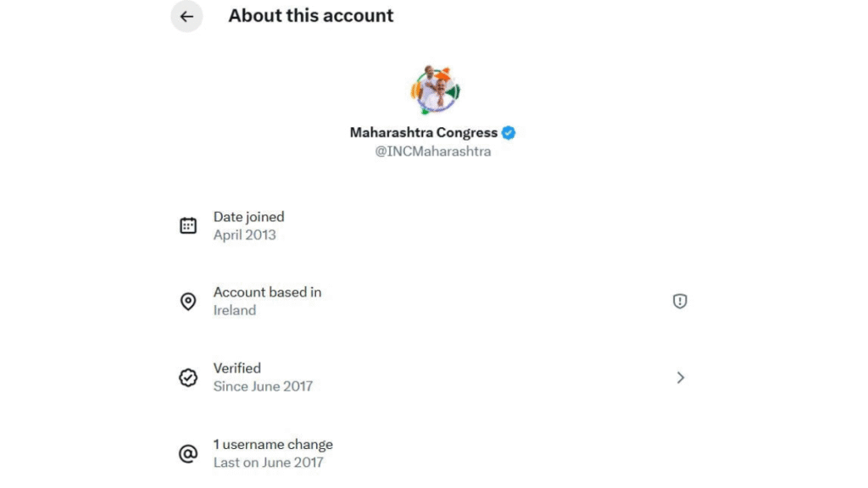Click the back arrow to leave account info

[x=186, y=17]
